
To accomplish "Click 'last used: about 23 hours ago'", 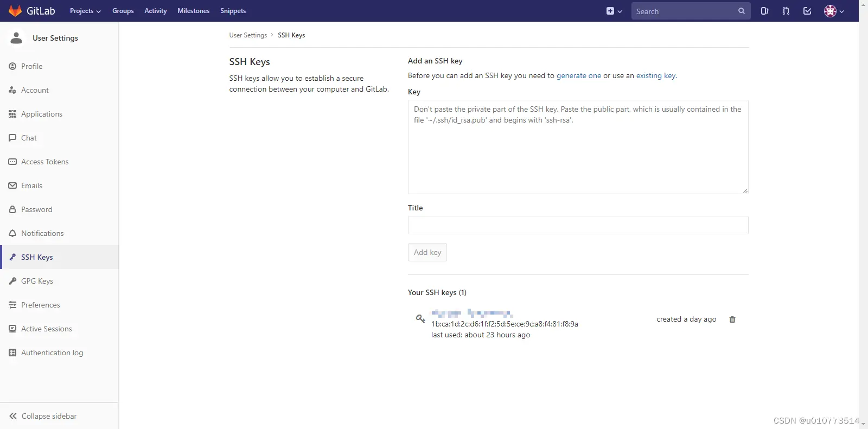I will point(481,335).
